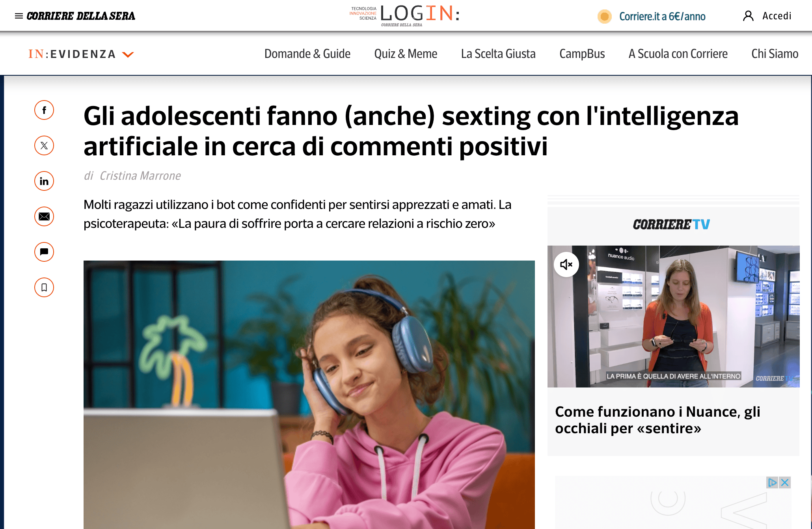812x529 pixels.
Task: Send article by email icon
Action: coord(44,216)
